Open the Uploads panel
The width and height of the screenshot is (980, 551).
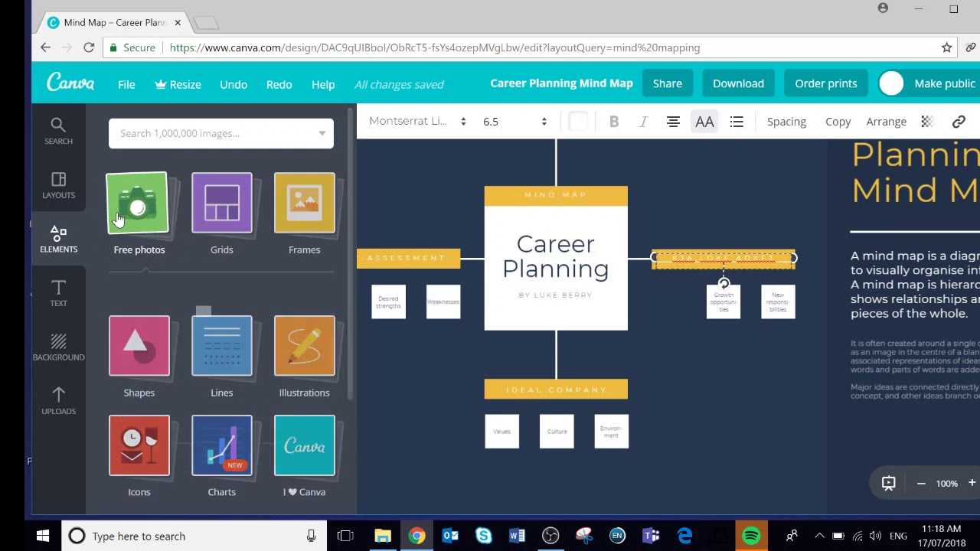(x=58, y=402)
